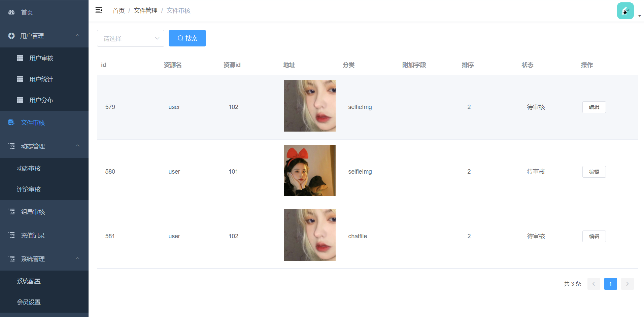Click the blue 搜索 button
The height and width of the screenshot is (317, 644).
tap(187, 38)
